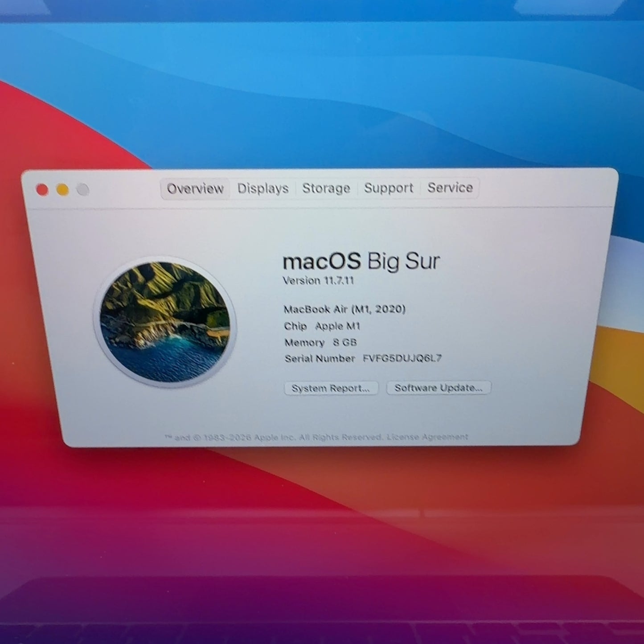
Task: Click the Memory 8 GB line
Action: point(321,342)
